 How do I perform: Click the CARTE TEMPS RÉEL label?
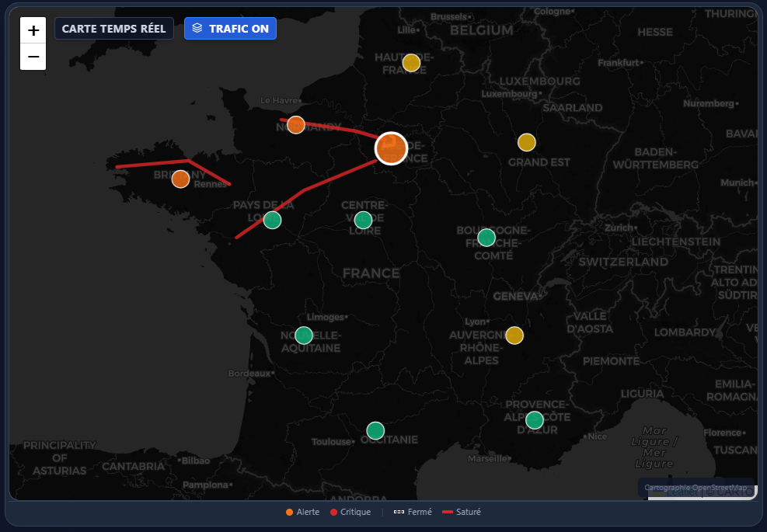pyautogui.click(x=114, y=29)
